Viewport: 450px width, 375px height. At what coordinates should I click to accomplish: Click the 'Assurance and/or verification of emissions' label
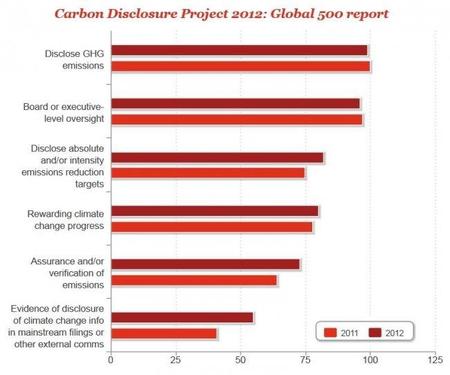(67, 273)
